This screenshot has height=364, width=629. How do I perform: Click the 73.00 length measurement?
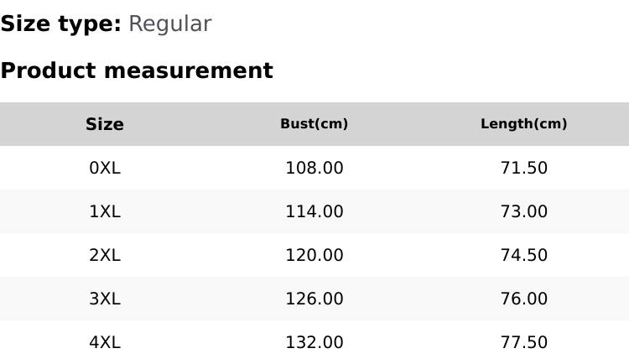[524, 211]
